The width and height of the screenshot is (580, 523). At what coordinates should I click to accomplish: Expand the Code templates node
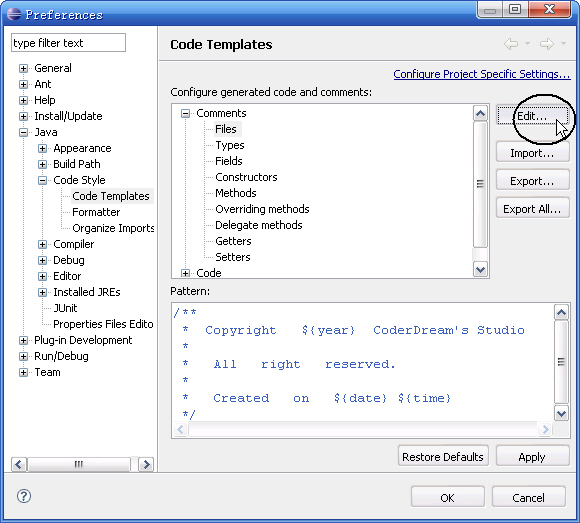(185, 273)
